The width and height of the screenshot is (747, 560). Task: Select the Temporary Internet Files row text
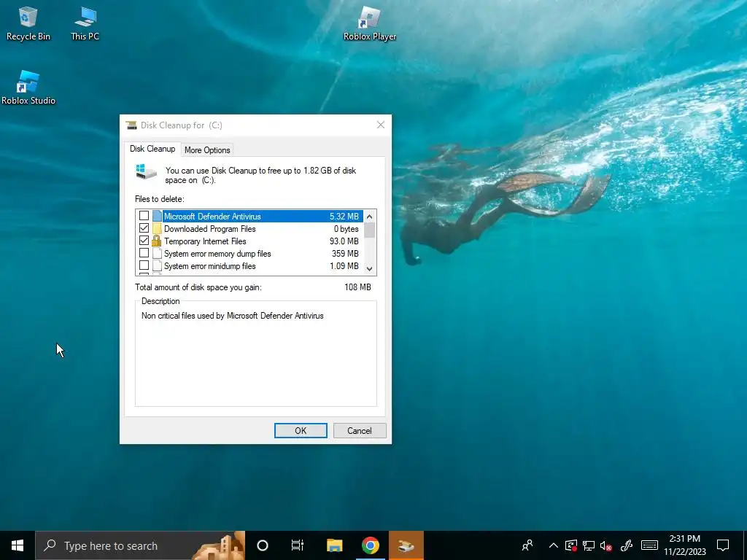205,241
